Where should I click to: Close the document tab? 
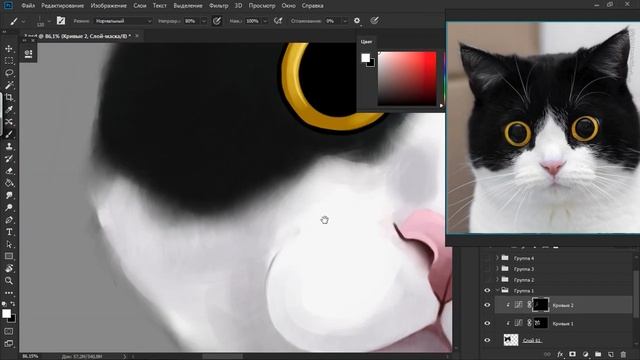(x=137, y=36)
